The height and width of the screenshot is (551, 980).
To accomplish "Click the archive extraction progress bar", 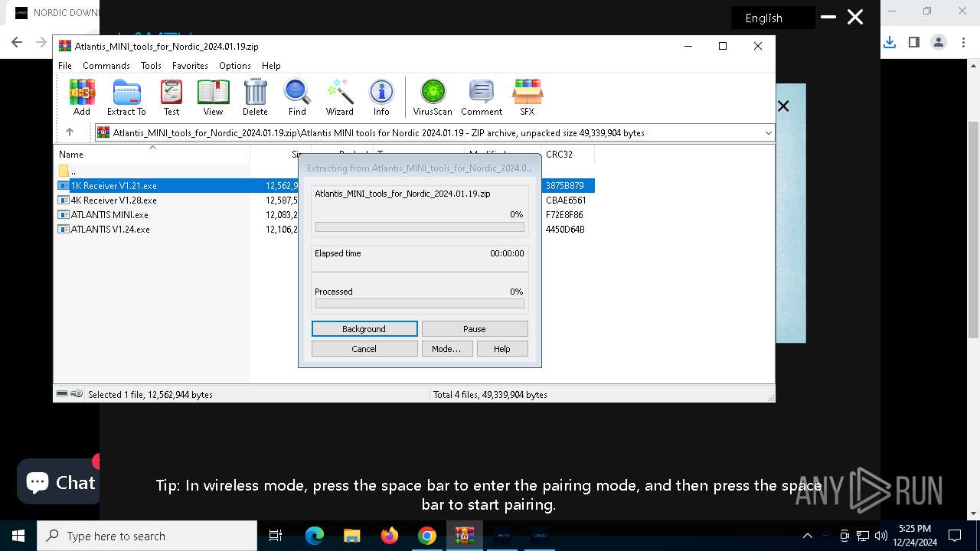I will (420, 227).
